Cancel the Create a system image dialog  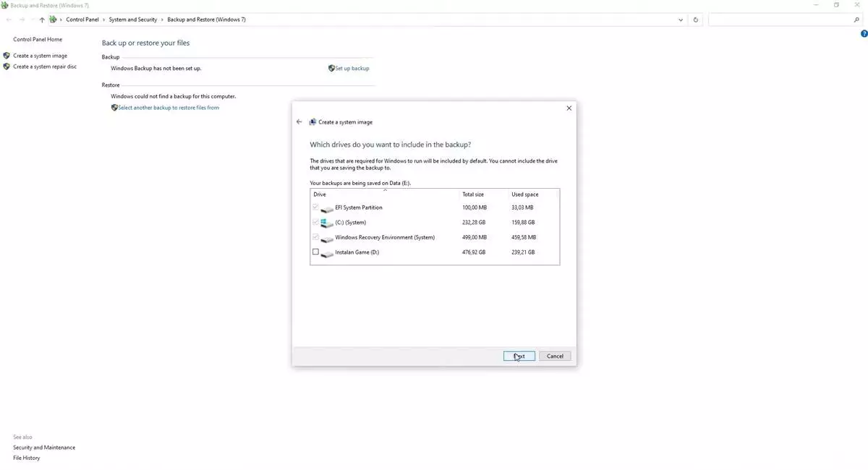pos(556,356)
